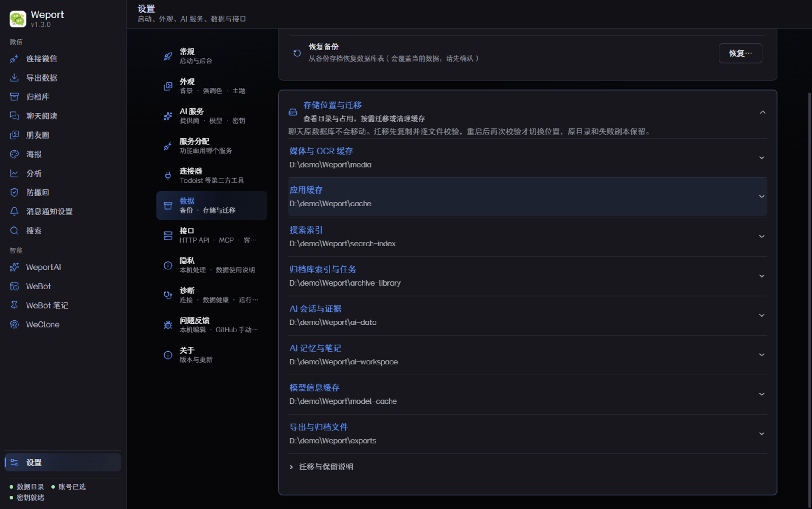
Task: Click the 导出数据 download icon
Action: point(14,78)
